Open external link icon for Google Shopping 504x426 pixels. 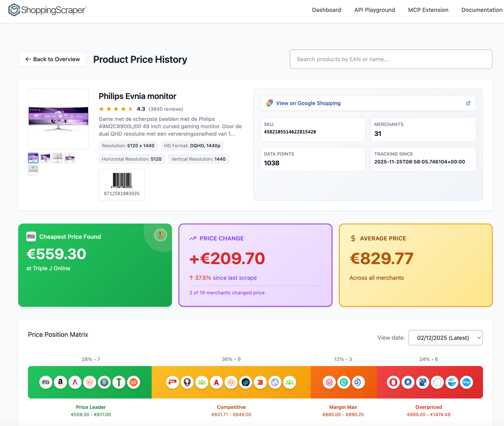(468, 103)
